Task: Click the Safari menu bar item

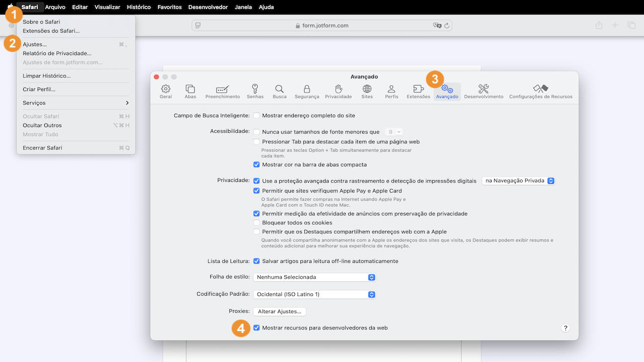Action: tap(30, 7)
